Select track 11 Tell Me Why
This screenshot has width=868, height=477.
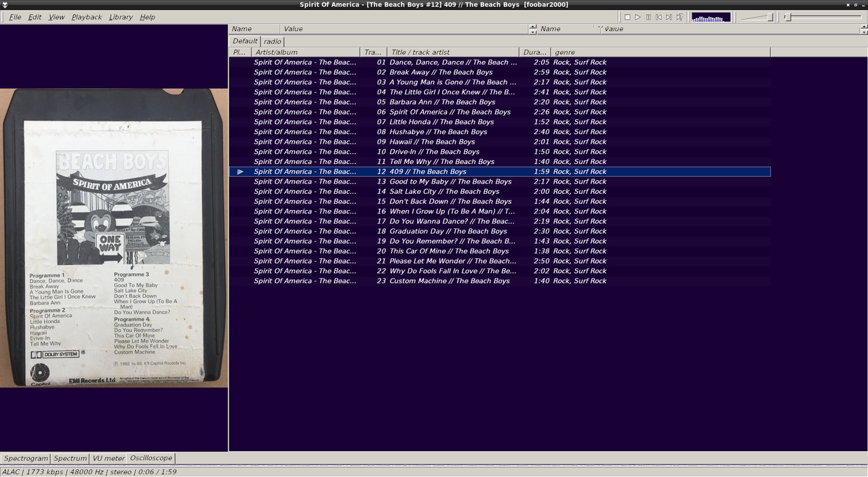click(x=500, y=162)
